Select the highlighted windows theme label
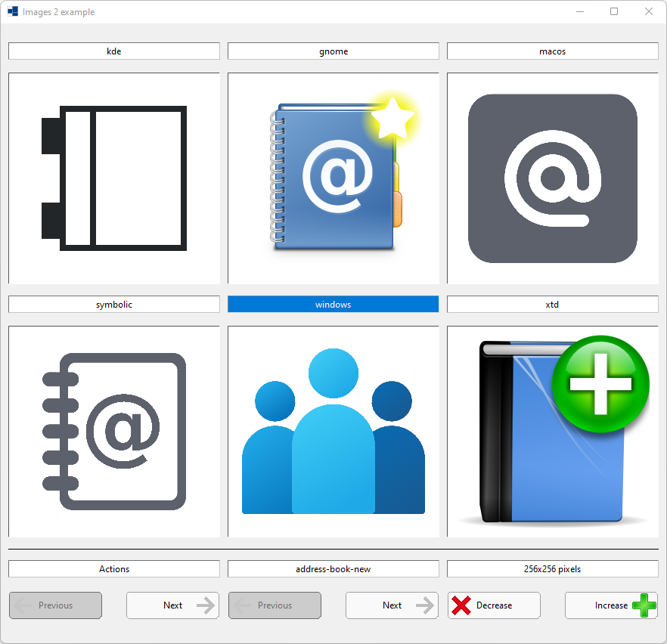Image resolution: width=667 pixels, height=644 pixels. [x=333, y=305]
